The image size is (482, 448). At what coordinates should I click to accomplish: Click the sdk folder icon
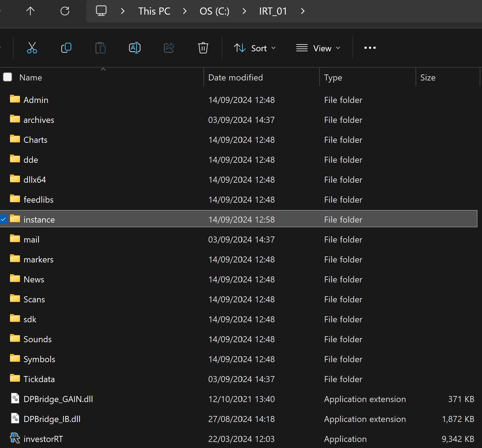[15, 318]
